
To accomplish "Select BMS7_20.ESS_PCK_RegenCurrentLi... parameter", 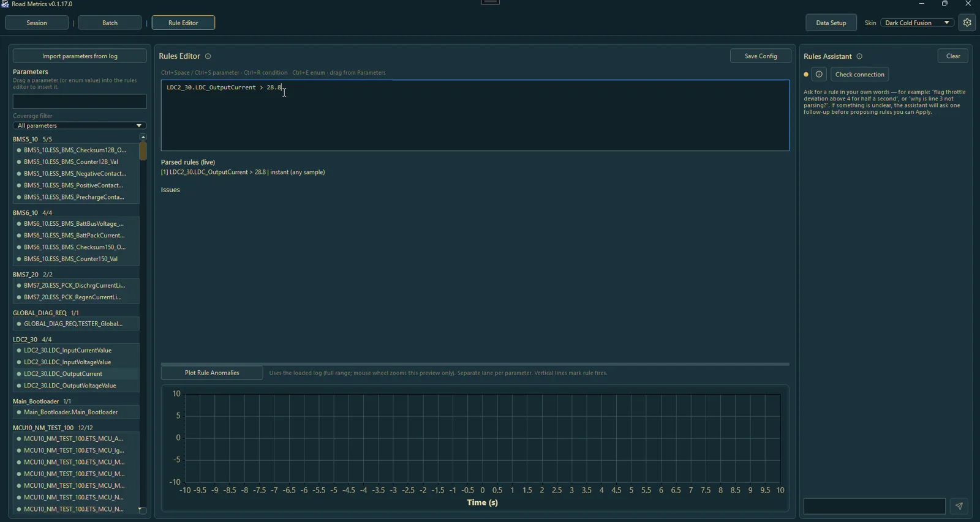I will pyautogui.click(x=76, y=297).
